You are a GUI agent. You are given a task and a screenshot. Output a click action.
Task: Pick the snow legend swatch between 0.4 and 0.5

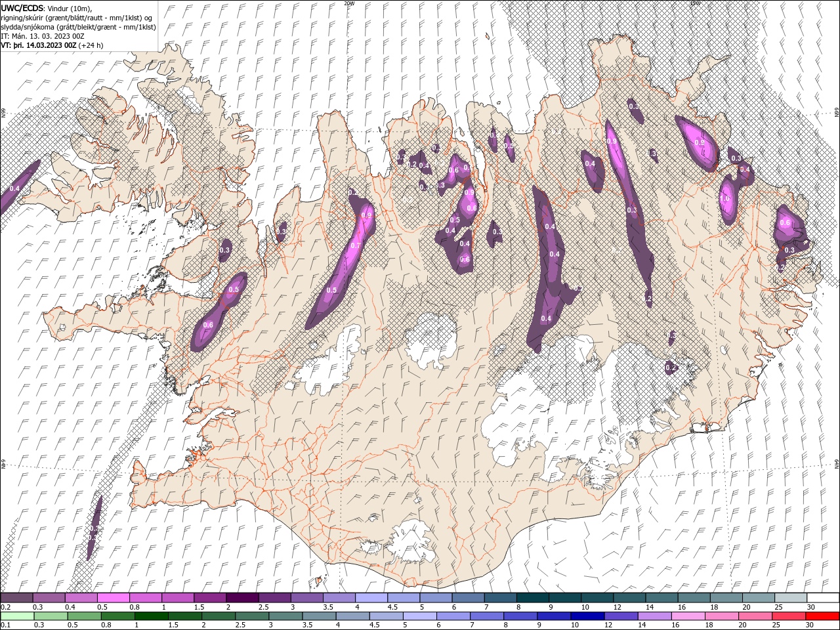tap(81, 598)
